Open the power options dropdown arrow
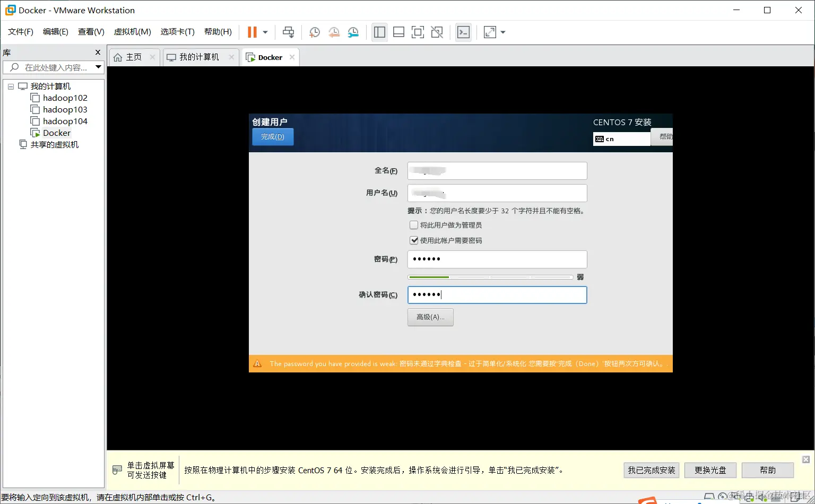The height and width of the screenshot is (504, 815). pos(265,32)
